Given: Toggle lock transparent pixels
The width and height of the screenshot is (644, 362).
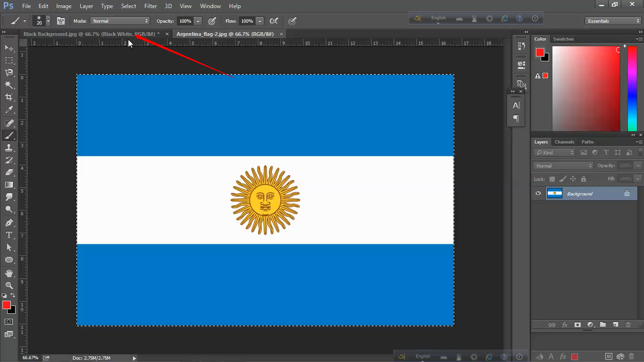Looking at the screenshot, I should 552,179.
